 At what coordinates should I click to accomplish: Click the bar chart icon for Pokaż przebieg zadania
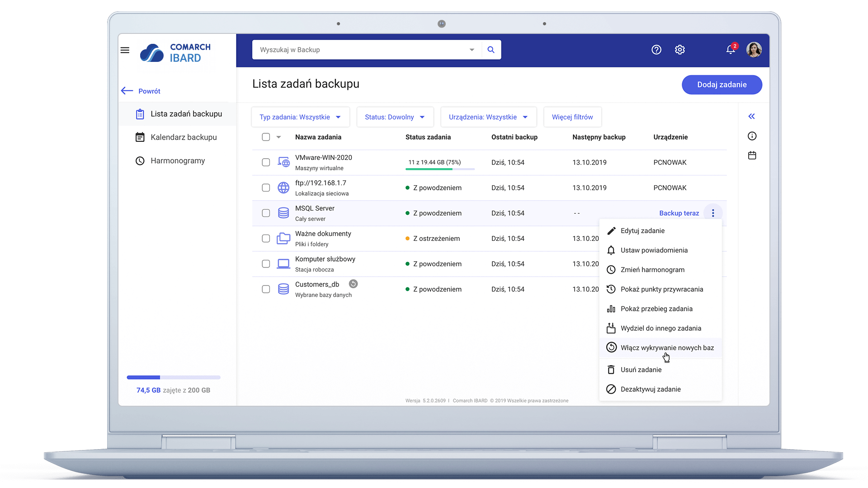611,309
